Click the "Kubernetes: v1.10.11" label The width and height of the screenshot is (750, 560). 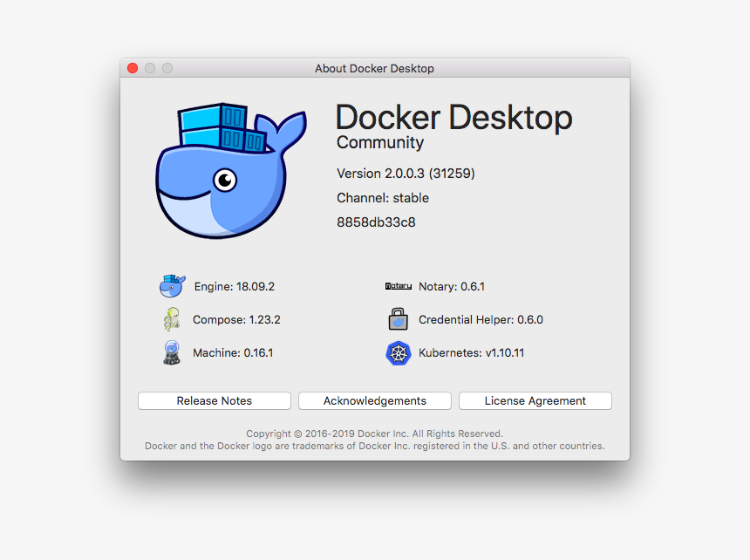click(x=471, y=353)
